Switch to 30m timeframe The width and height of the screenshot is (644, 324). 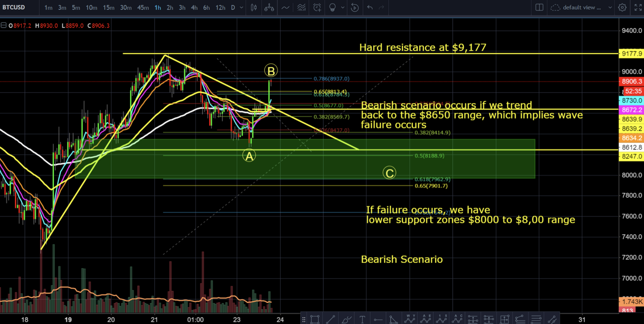click(126, 8)
